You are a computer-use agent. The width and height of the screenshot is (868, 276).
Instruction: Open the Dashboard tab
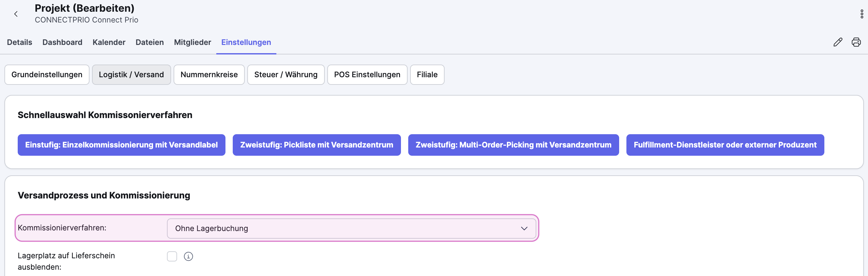click(x=62, y=42)
